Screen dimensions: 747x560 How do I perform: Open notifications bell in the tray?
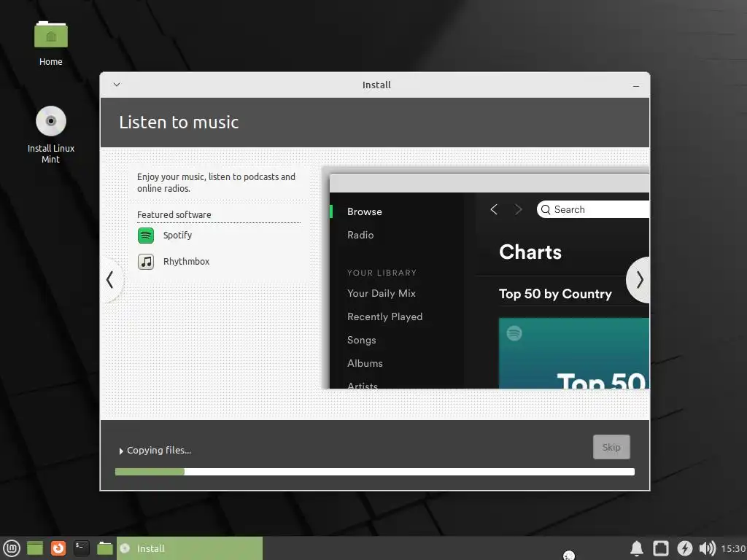tap(637, 548)
